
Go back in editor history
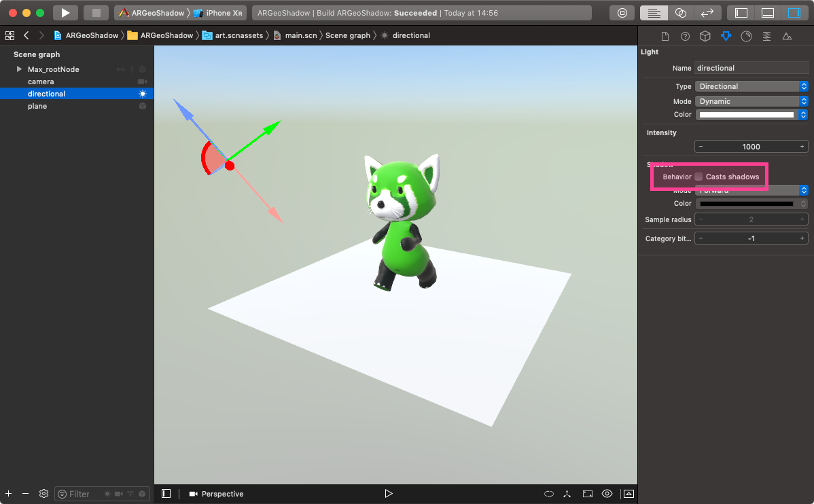[x=26, y=35]
